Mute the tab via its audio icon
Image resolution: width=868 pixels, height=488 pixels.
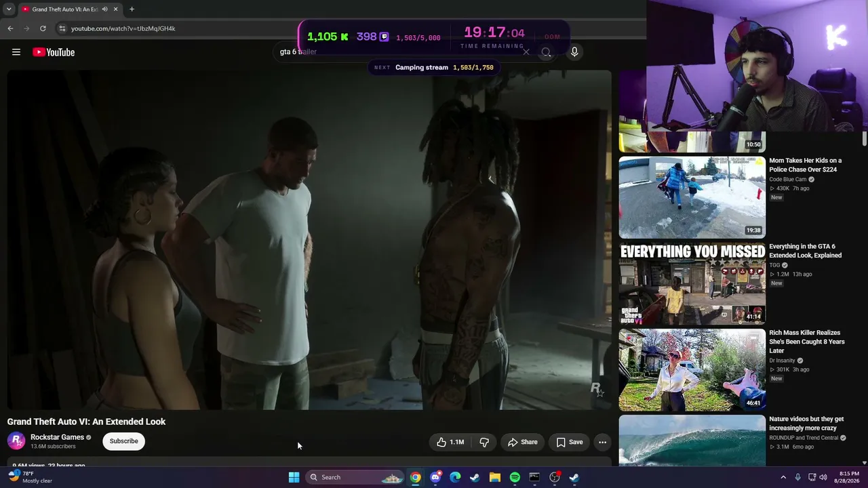[x=104, y=9]
